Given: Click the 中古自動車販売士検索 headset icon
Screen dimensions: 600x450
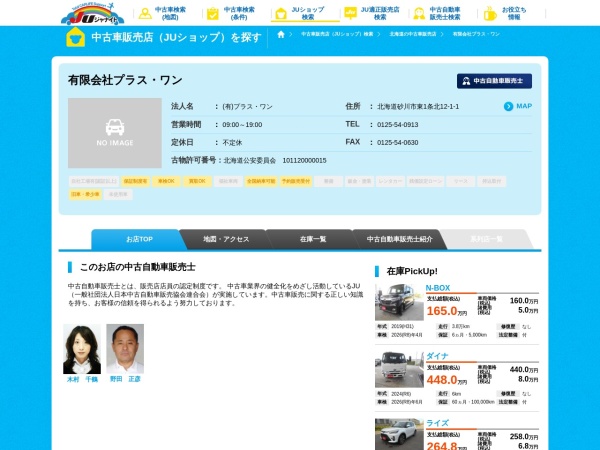Looking at the screenshot, I should tap(419, 13).
